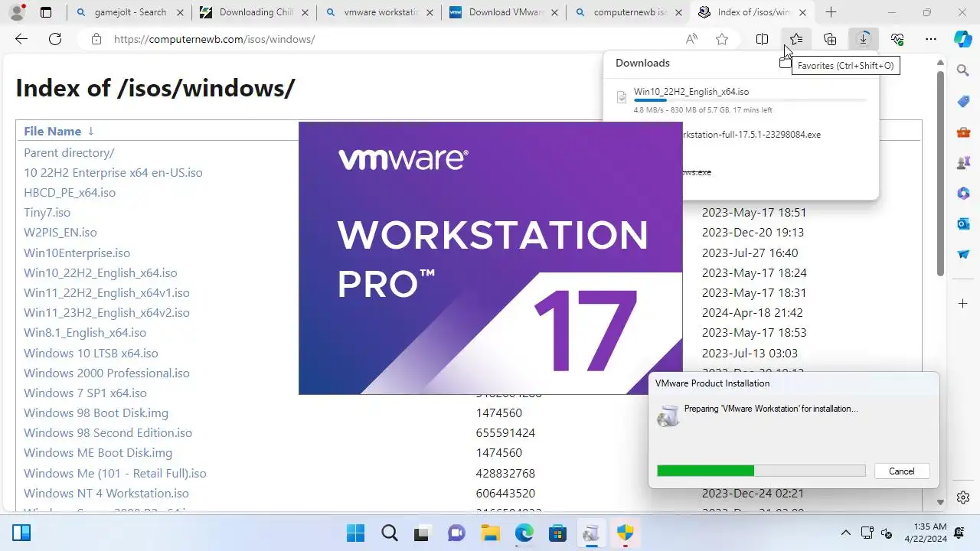This screenshot has height=551, width=980.
Task: Open Tiny7.iso link
Action: pyautogui.click(x=47, y=212)
